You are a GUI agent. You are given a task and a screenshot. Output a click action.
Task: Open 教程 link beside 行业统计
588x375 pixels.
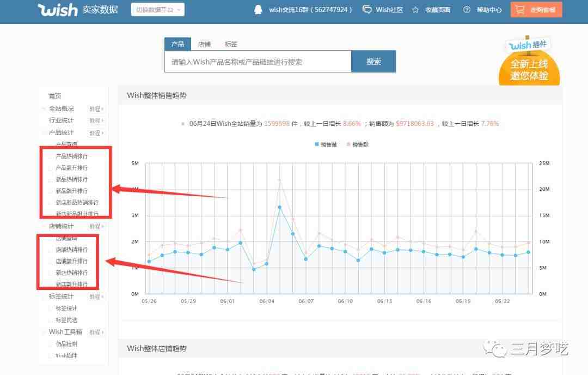point(96,120)
